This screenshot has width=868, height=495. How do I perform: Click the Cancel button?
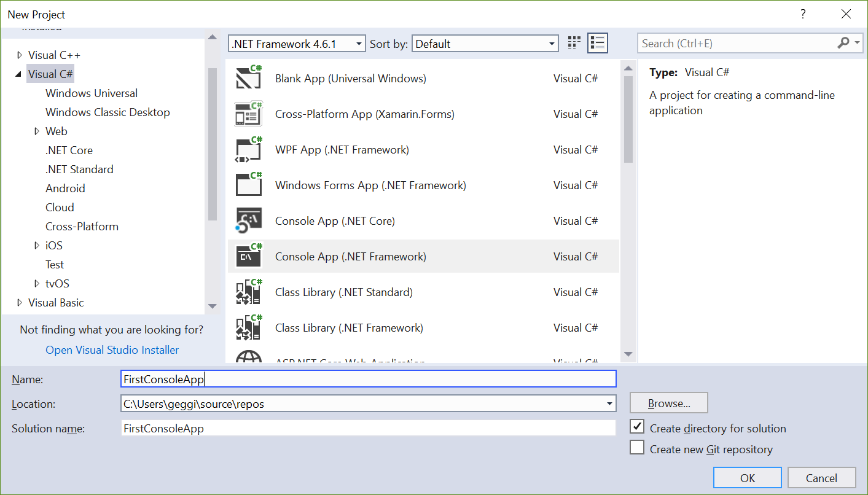point(821,478)
